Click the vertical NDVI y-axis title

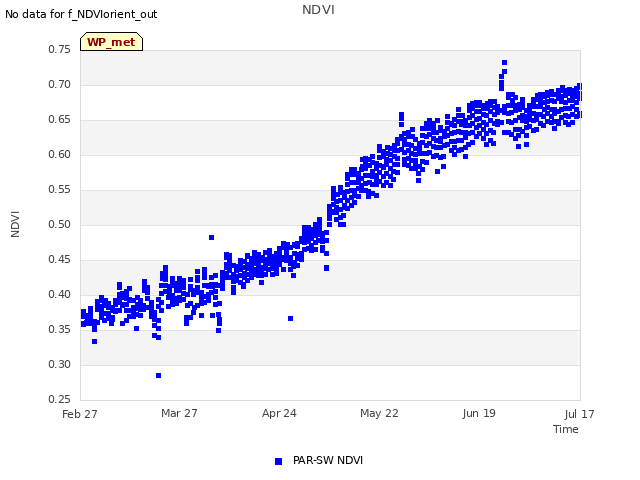tap(15, 224)
